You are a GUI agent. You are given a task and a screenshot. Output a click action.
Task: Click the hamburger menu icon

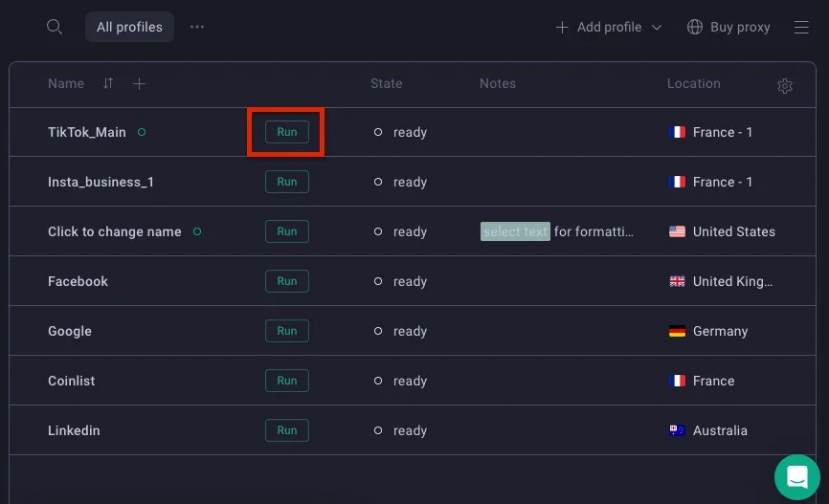click(801, 27)
